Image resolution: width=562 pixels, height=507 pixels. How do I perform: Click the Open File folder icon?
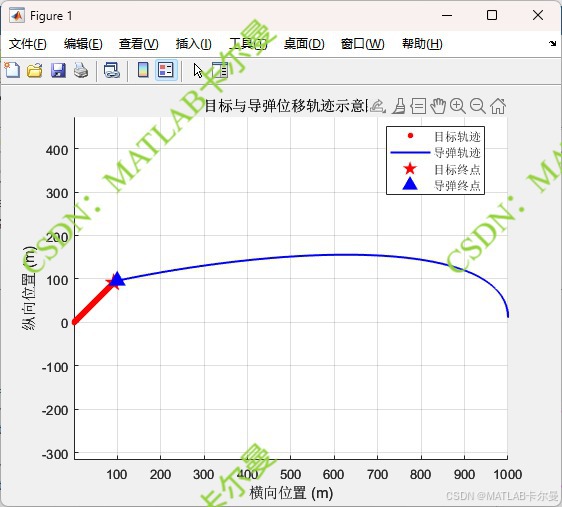point(35,70)
